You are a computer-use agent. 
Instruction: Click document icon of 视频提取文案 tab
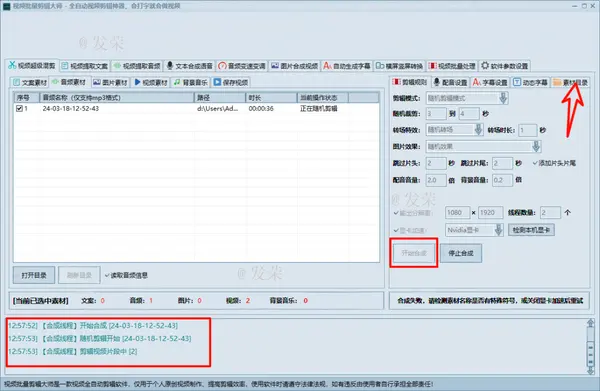tap(65, 66)
